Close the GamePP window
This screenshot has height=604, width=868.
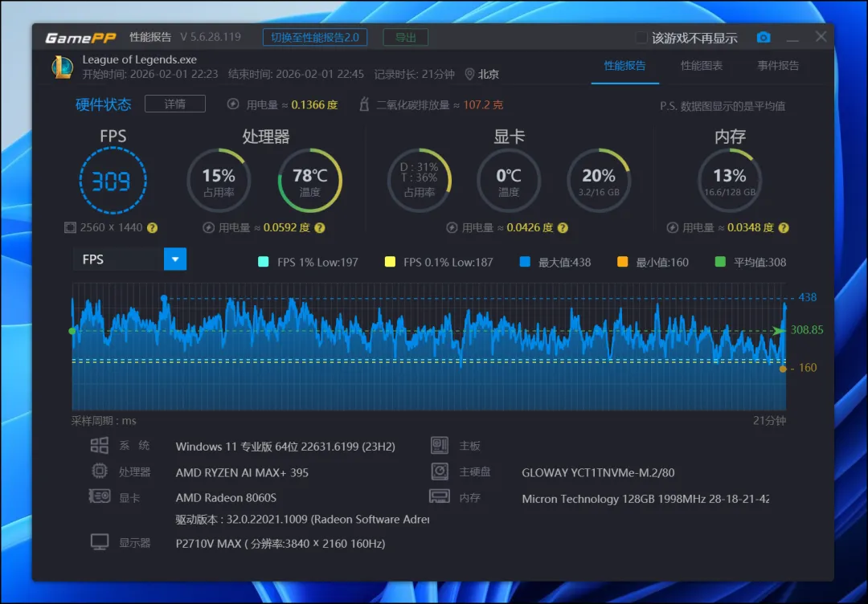tap(821, 36)
